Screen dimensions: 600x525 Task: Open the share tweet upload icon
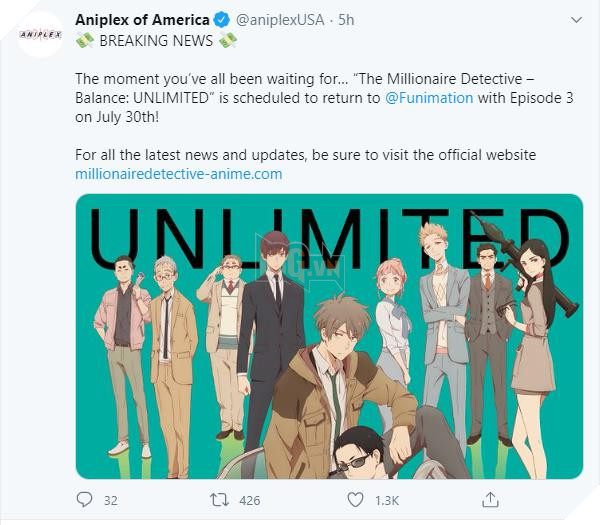(x=490, y=499)
